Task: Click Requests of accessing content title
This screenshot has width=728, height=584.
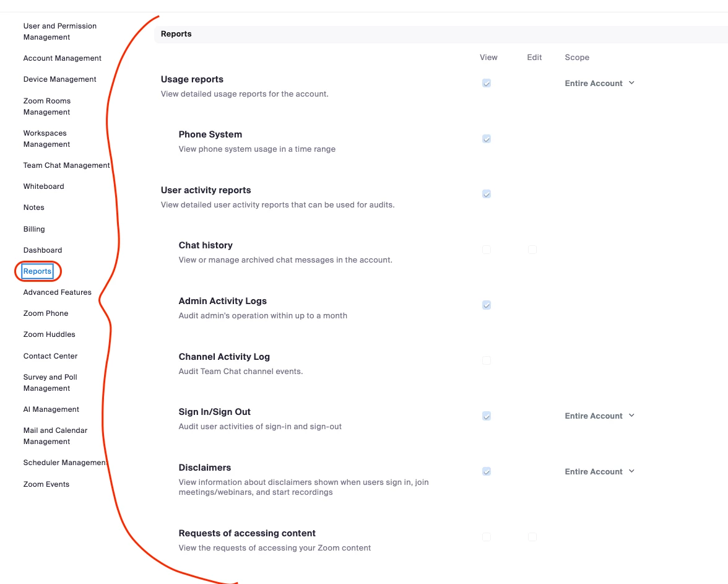Action: pyautogui.click(x=247, y=533)
